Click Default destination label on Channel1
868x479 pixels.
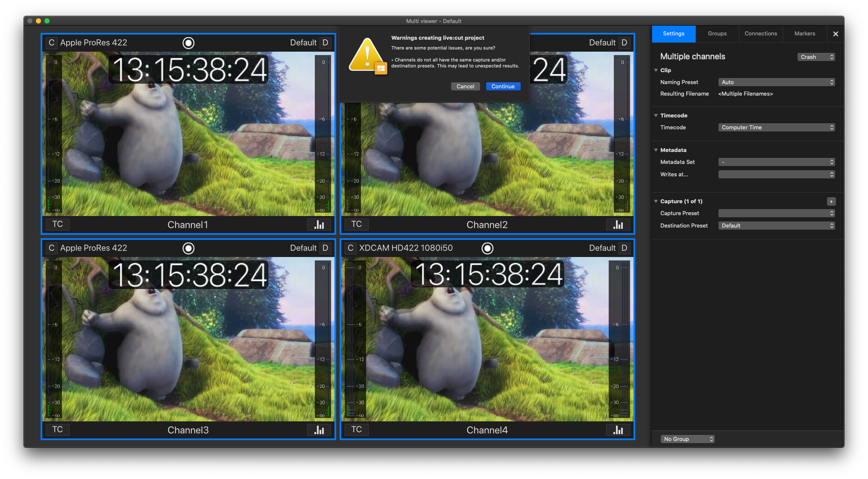303,43
